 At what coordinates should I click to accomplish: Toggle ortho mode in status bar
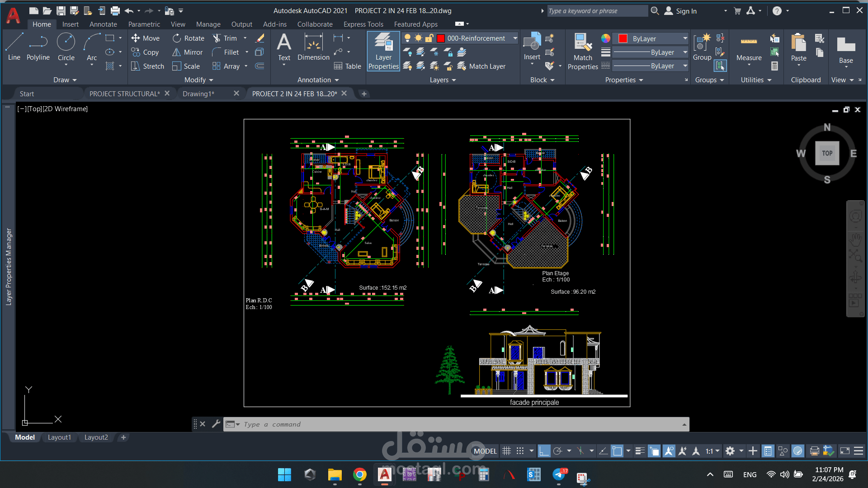(544, 451)
